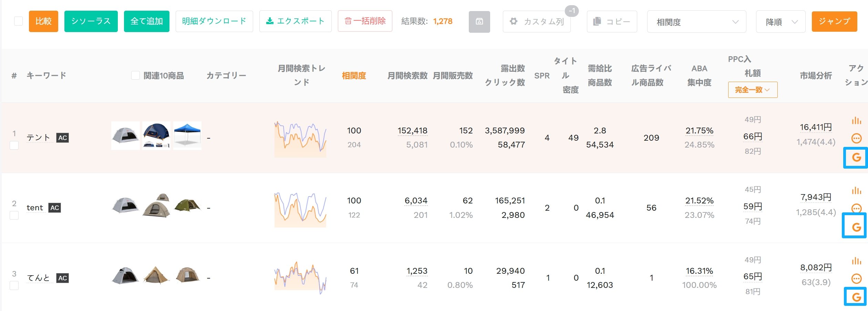The width and height of the screenshot is (868, 311).
Task: Click the コピー button
Action: (612, 22)
